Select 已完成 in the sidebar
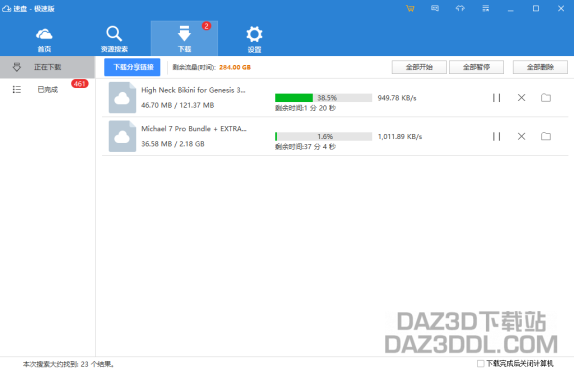Image resolution: width=574 pixels, height=370 pixels. pos(48,89)
